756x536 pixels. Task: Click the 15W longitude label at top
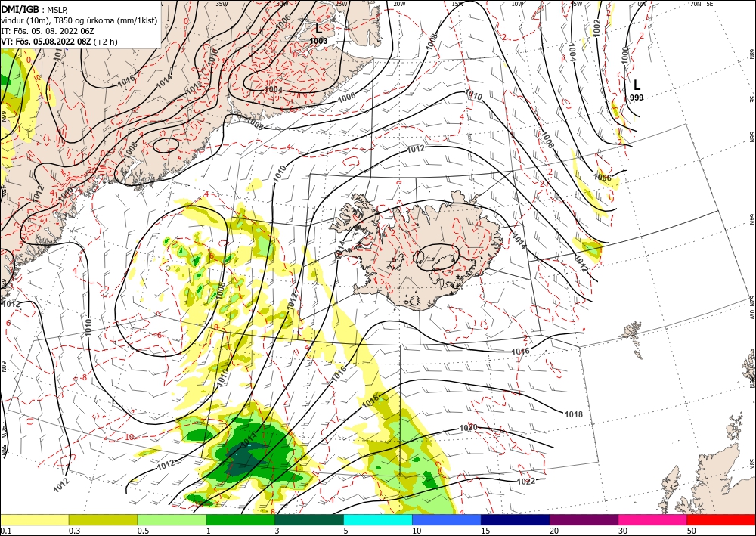pos(457,3)
